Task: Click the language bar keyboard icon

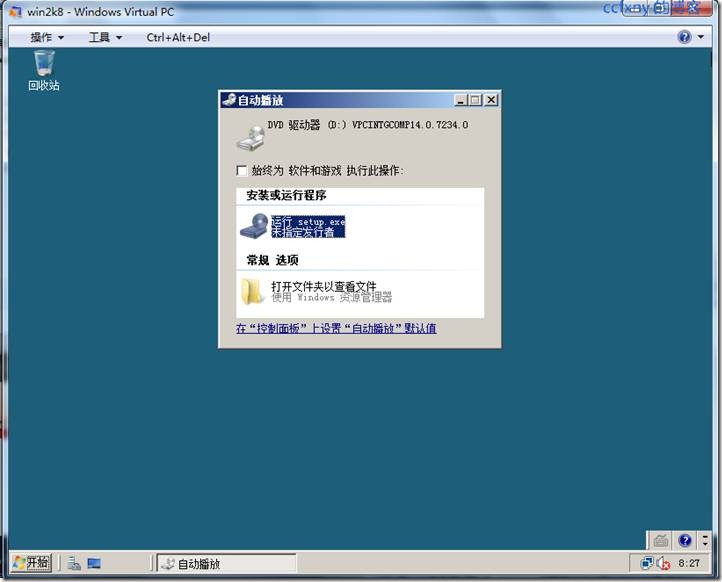Action: [x=661, y=540]
